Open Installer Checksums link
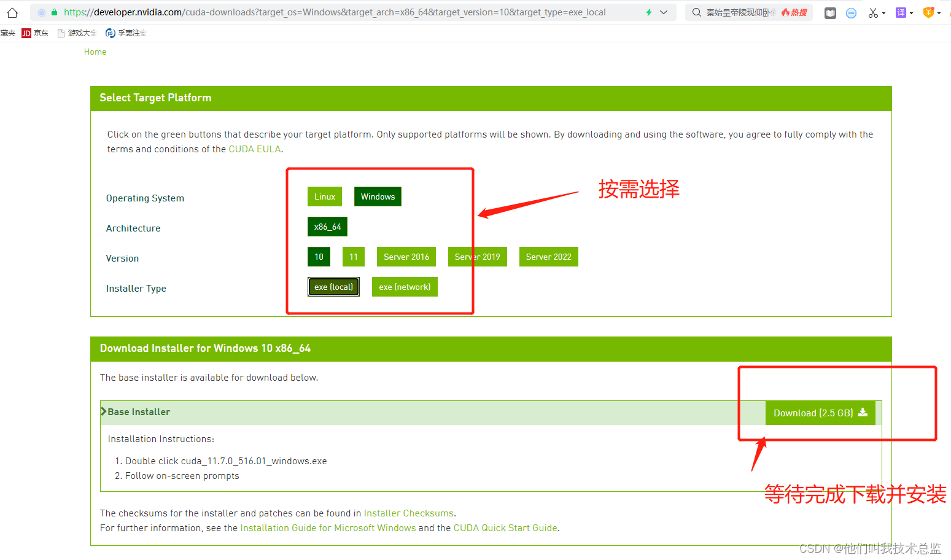The height and width of the screenshot is (560, 951). tap(409, 513)
